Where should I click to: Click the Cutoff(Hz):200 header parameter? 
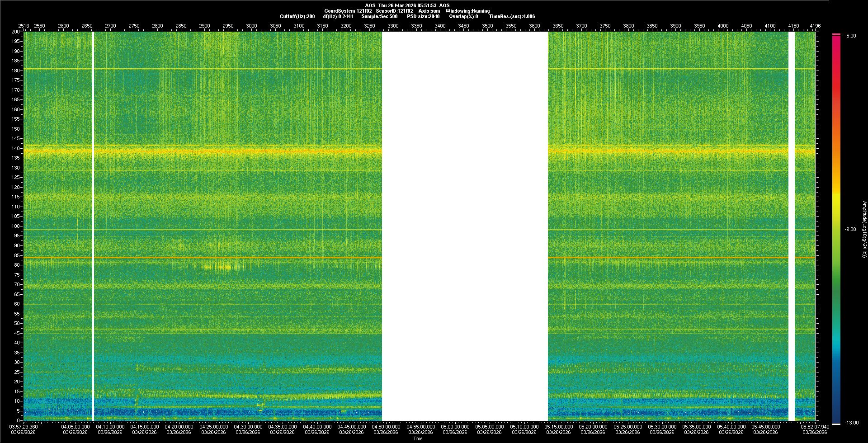297,16
